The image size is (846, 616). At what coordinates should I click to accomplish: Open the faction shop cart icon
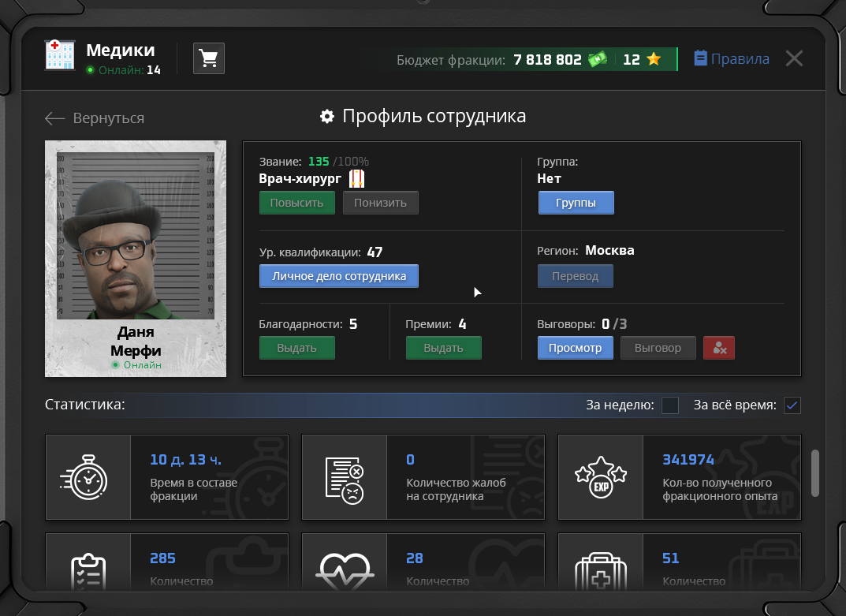tap(209, 58)
